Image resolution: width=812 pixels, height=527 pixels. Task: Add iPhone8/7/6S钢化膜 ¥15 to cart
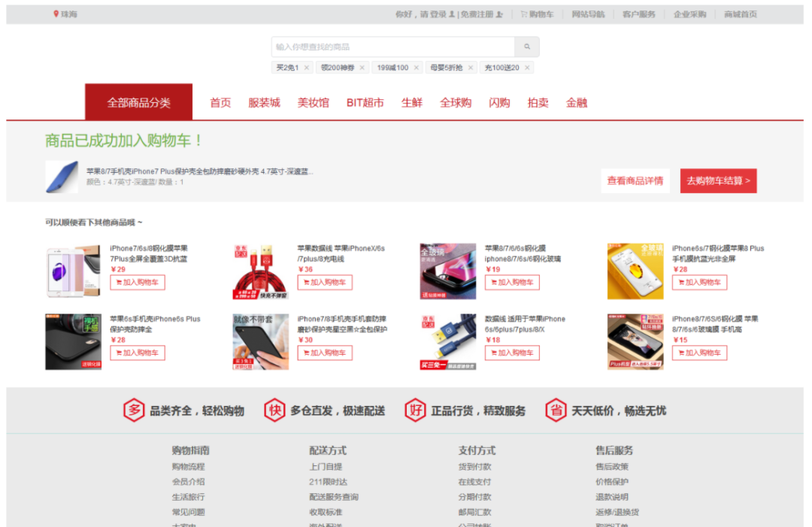click(700, 353)
